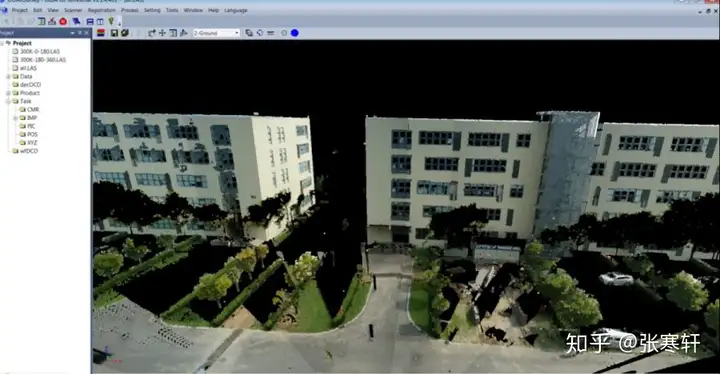Click the green sheet icon in main toolbar

click(x=41, y=22)
